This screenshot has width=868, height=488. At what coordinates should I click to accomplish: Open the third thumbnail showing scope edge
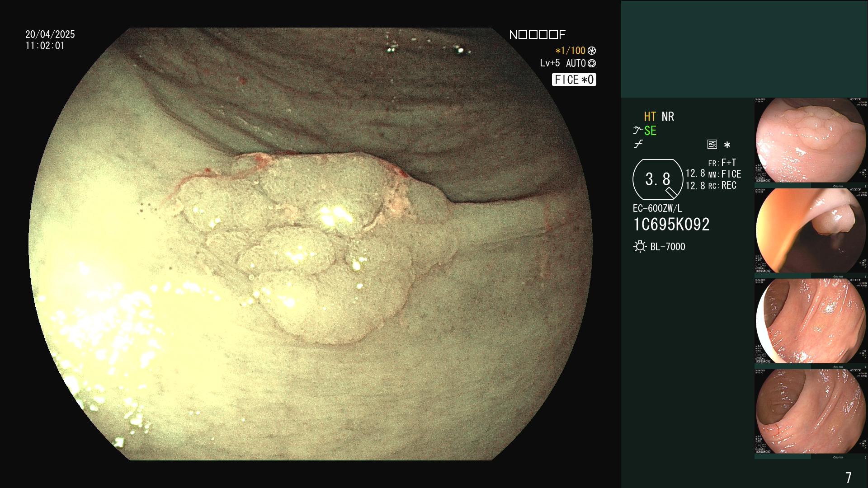(811, 321)
